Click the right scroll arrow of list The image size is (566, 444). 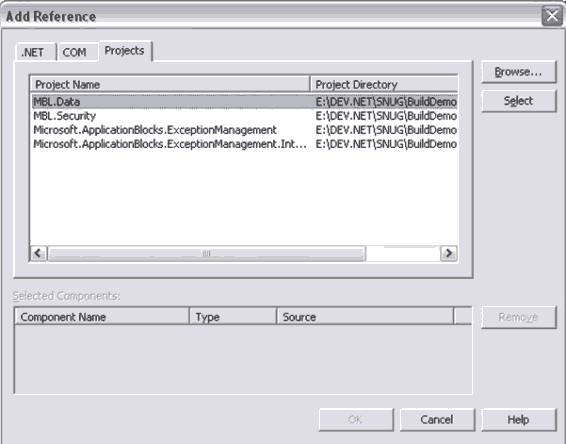click(x=449, y=253)
